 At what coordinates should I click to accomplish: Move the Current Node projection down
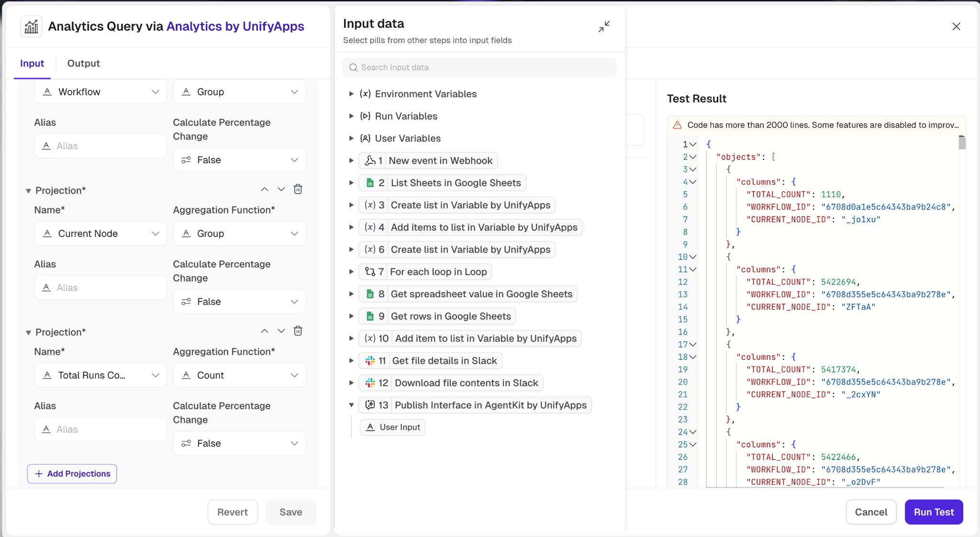point(281,189)
